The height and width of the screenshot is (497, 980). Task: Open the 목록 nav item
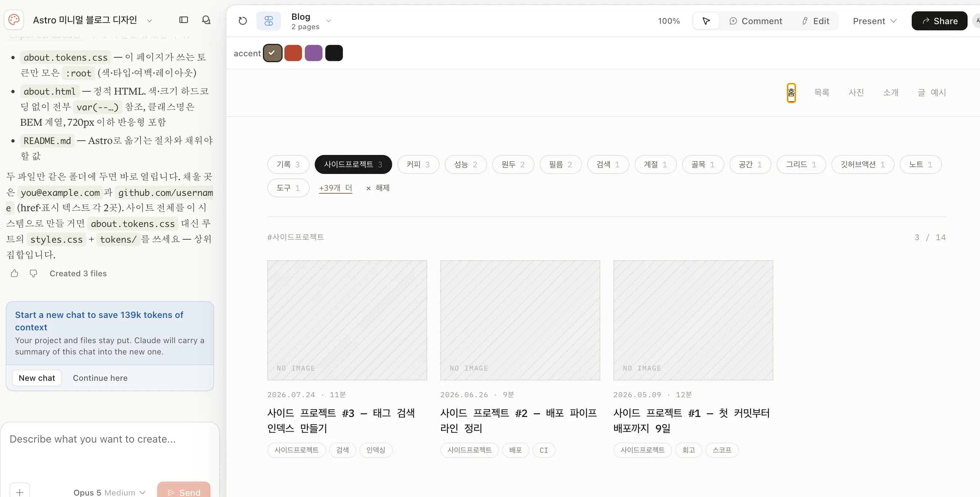tap(822, 92)
